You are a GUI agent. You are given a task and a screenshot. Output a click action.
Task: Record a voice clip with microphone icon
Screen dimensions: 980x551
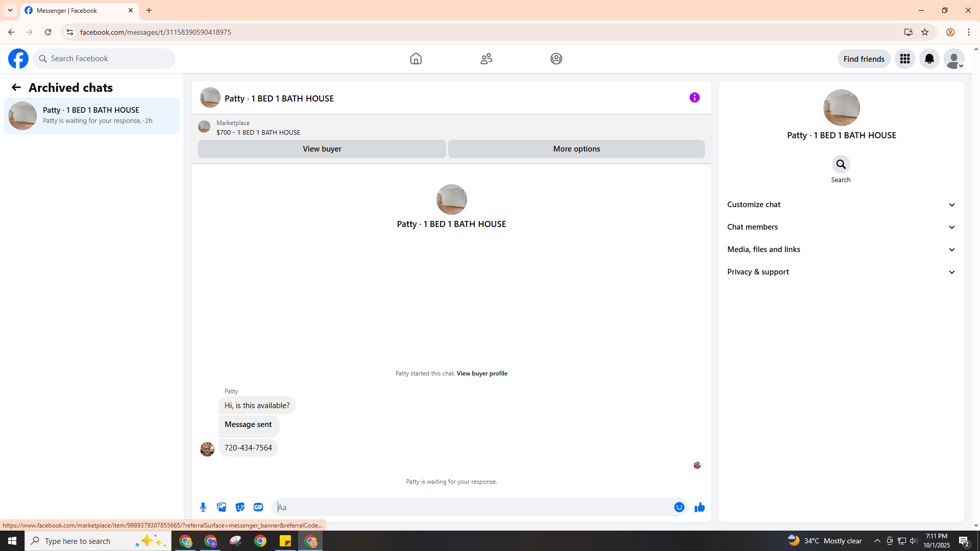203,507
